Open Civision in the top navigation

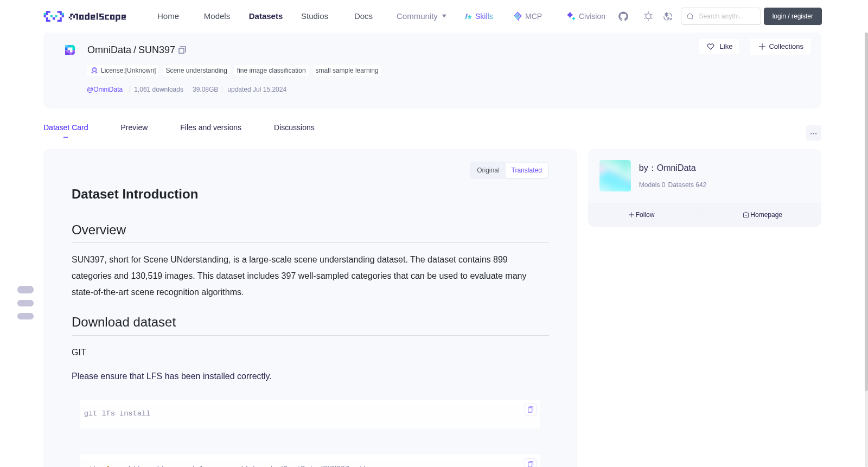pyautogui.click(x=586, y=16)
